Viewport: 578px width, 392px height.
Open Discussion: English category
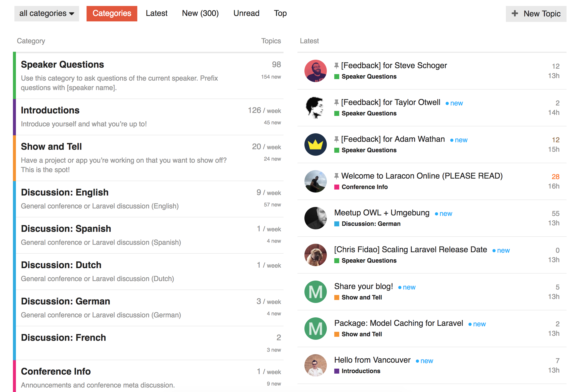point(65,192)
